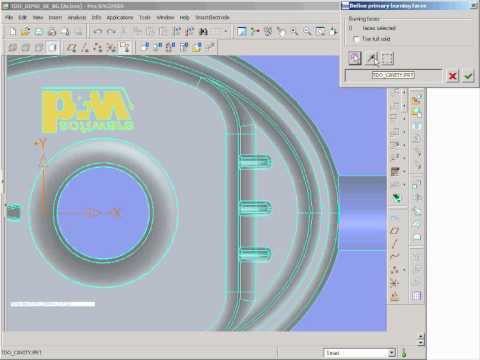480x360 pixels.
Task: Click the Open file folder icon
Action: pos(25,32)
